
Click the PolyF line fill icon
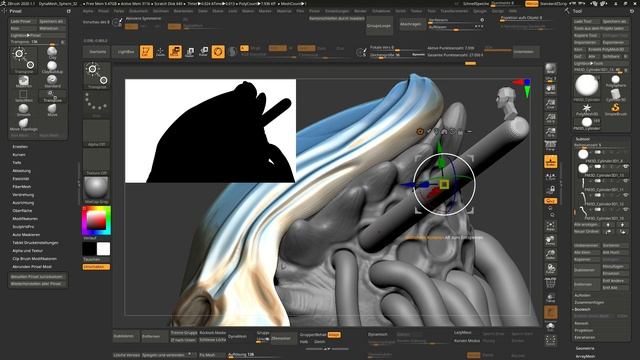pyautogui.click(x=551, y=283)
